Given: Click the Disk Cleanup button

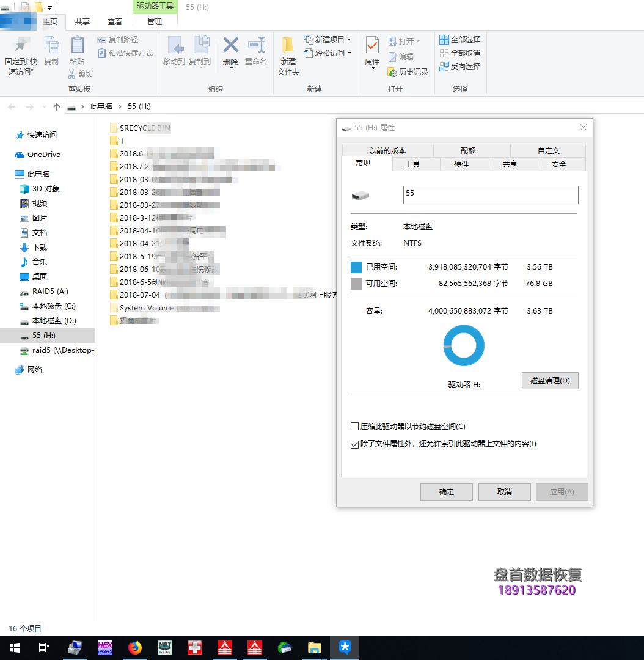Looking at the screenshot, I should [x=550, y=381].
